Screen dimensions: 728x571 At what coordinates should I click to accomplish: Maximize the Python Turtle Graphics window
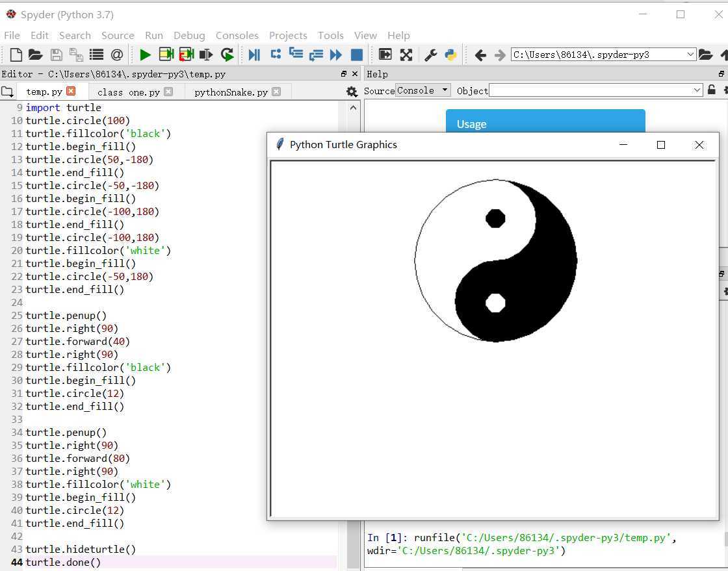(661, 145)
